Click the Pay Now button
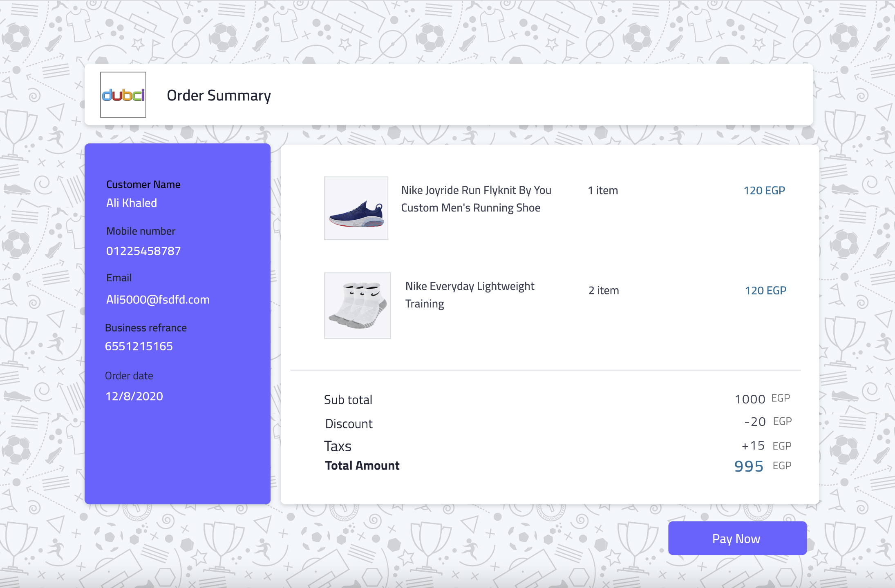The width and height of the screenshot is (895, 588). [737, 538]
